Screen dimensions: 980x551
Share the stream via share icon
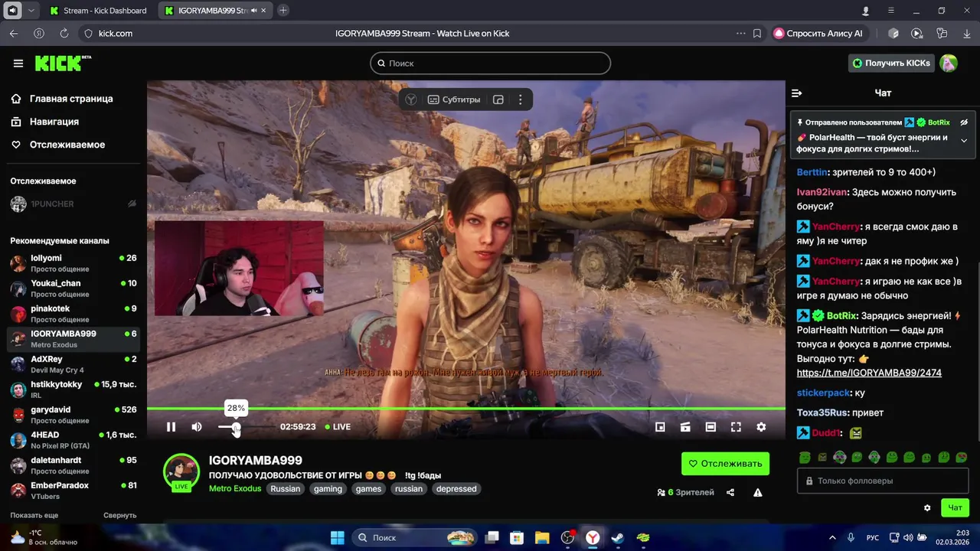[730, 493]
